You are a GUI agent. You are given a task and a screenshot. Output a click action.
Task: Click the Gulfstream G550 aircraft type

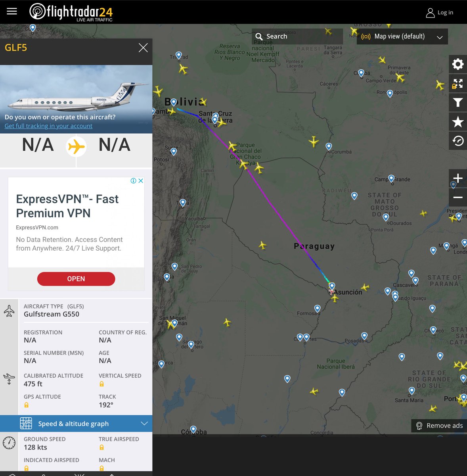click(52, 314)
